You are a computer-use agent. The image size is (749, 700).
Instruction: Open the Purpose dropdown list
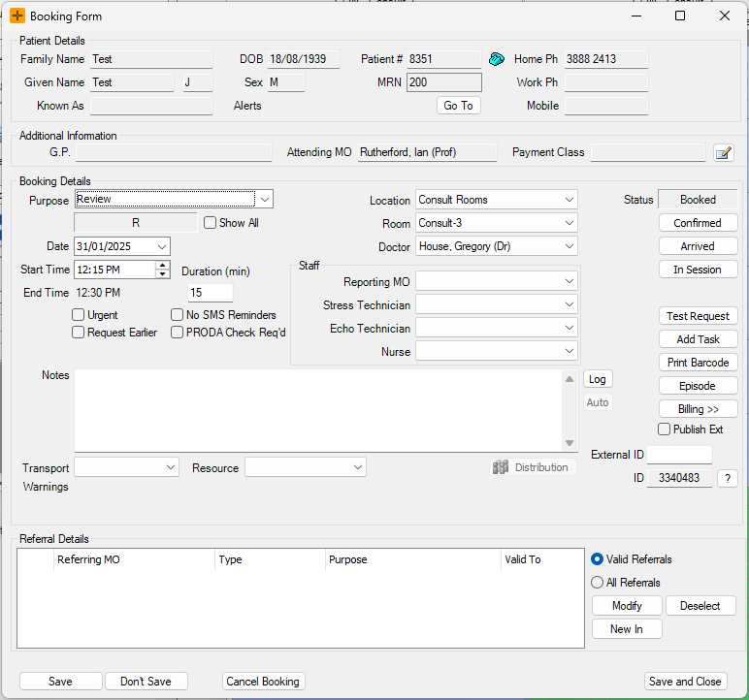click(x=265, y=200)
